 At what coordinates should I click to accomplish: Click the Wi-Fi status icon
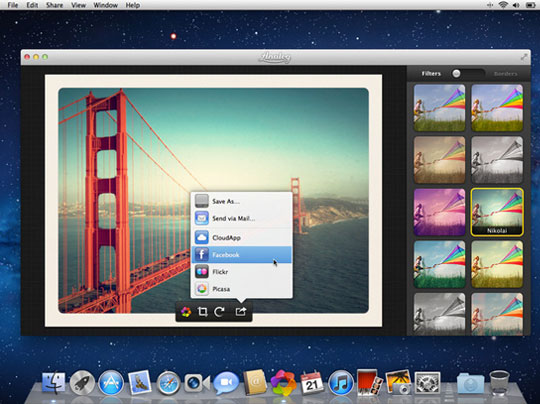click(x=503, y=5)
